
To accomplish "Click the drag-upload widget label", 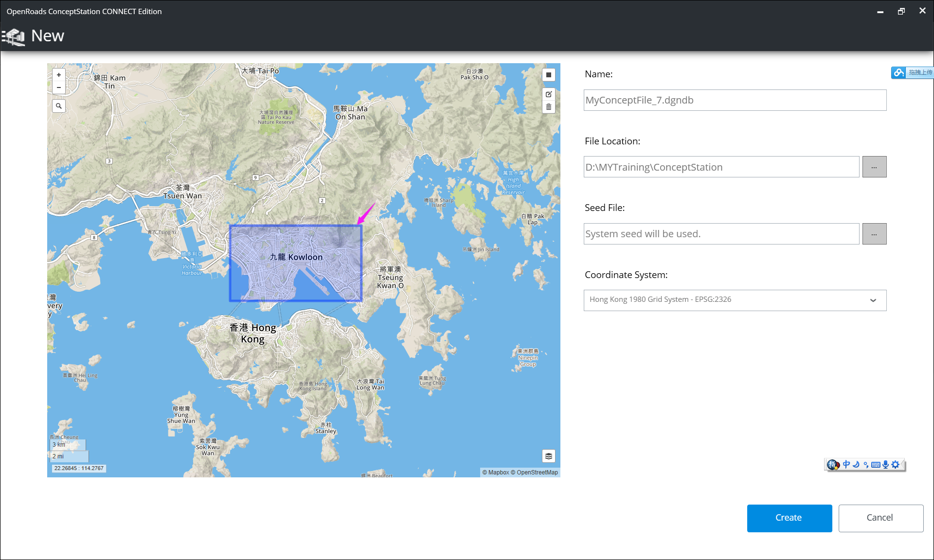I will [x=920, y=72].
